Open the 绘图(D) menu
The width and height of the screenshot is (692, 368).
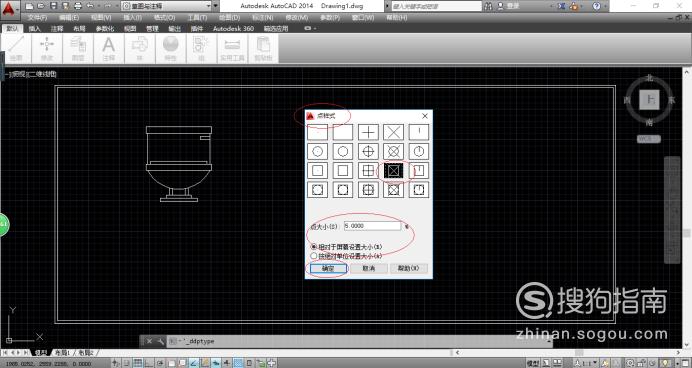pos(229,18)
